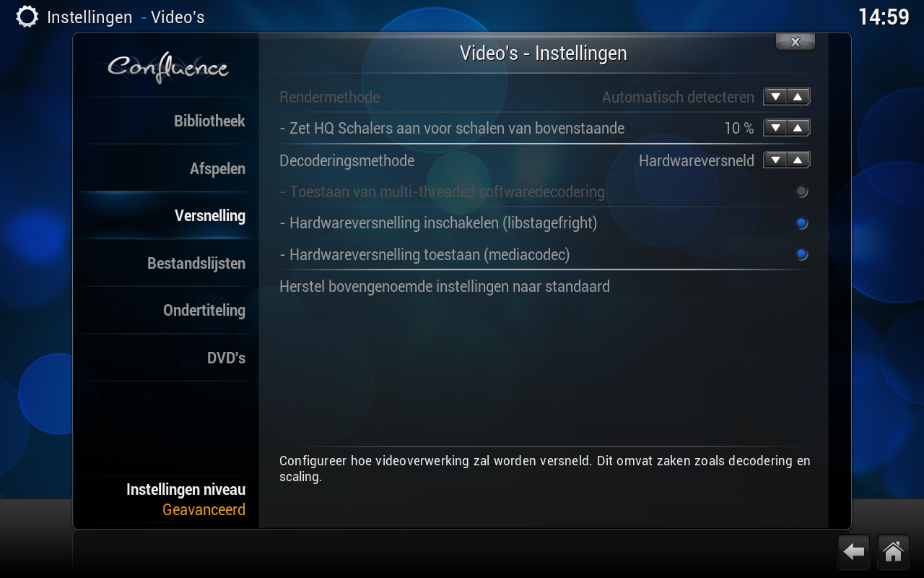Decrease HQ Schalers percentage with down arrow
The width and height of the screenshot is (924, 578).
pyautogui.click(x=775, y=128)
